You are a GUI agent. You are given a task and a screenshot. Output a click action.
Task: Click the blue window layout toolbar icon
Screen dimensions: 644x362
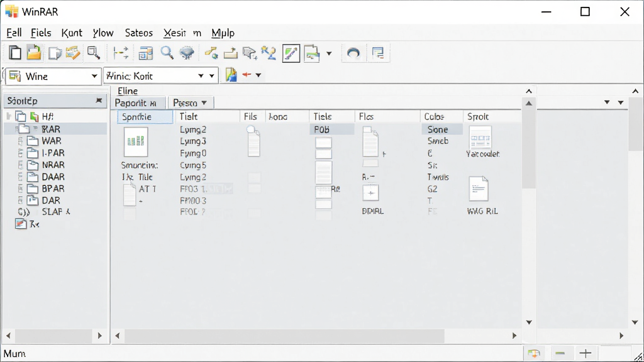(x=146, y=53)
